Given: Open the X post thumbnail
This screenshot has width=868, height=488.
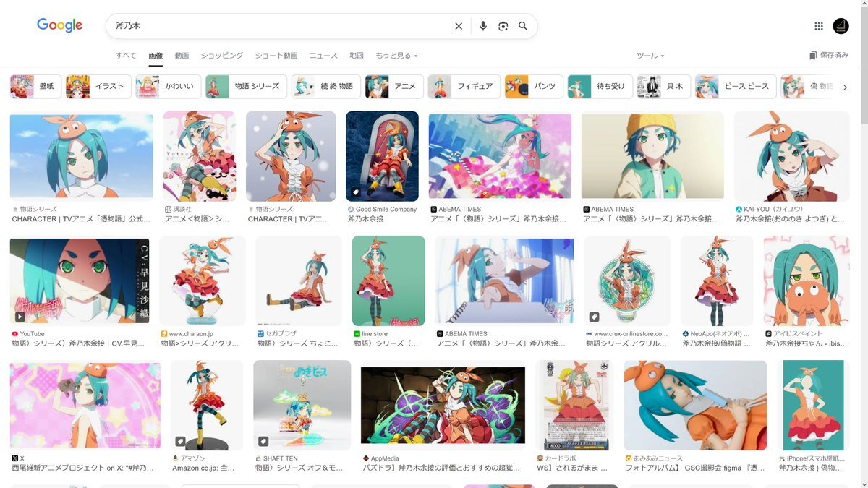Looking at the screenshot, I should 85,406.
